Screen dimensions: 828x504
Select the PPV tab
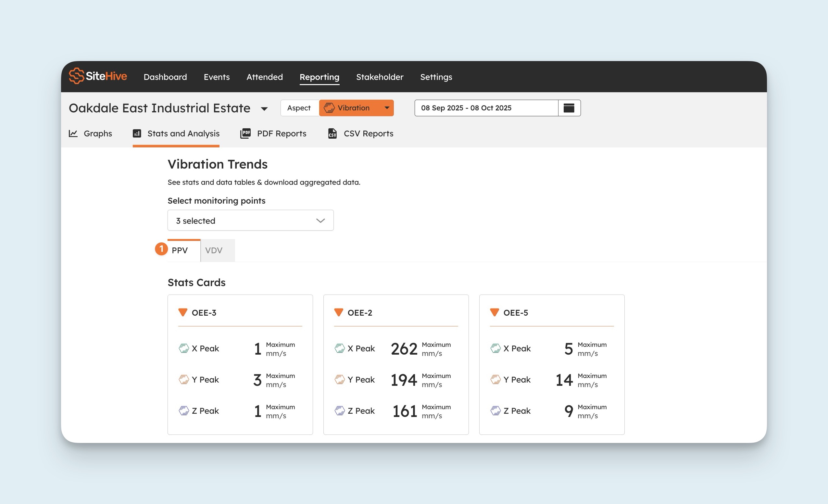[180, 250]
